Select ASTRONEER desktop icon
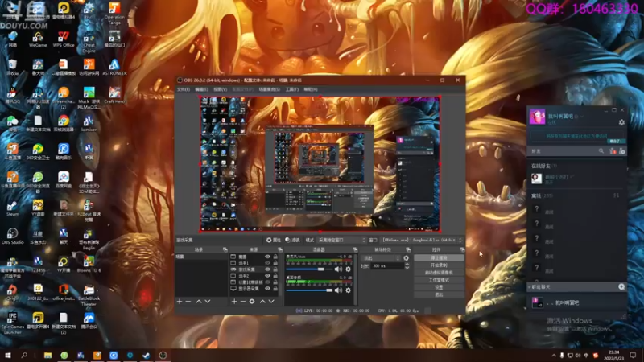This screenshot has height=362, width=644. (x=114, y=67)
